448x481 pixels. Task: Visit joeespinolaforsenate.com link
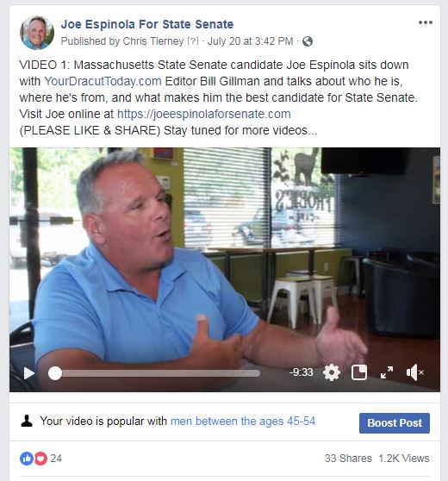(204, 114)
